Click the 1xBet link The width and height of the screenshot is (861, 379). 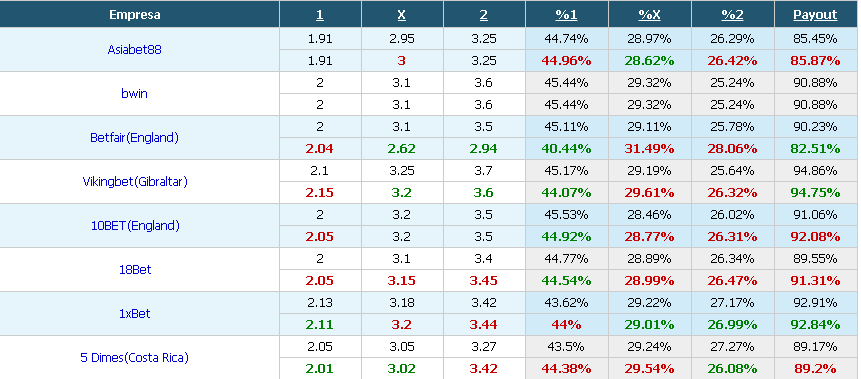(135, 314)
